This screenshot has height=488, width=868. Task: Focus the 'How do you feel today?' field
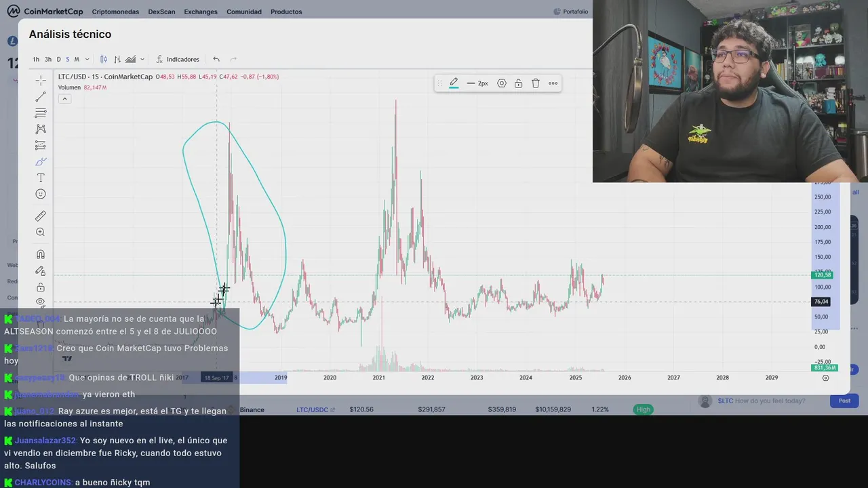tap(769, 401)
